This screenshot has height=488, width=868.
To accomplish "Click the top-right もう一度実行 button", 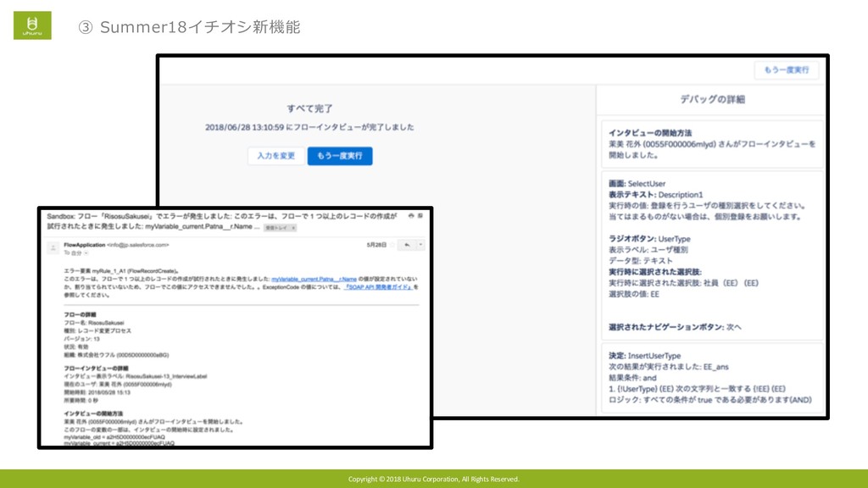I will 786,69.
